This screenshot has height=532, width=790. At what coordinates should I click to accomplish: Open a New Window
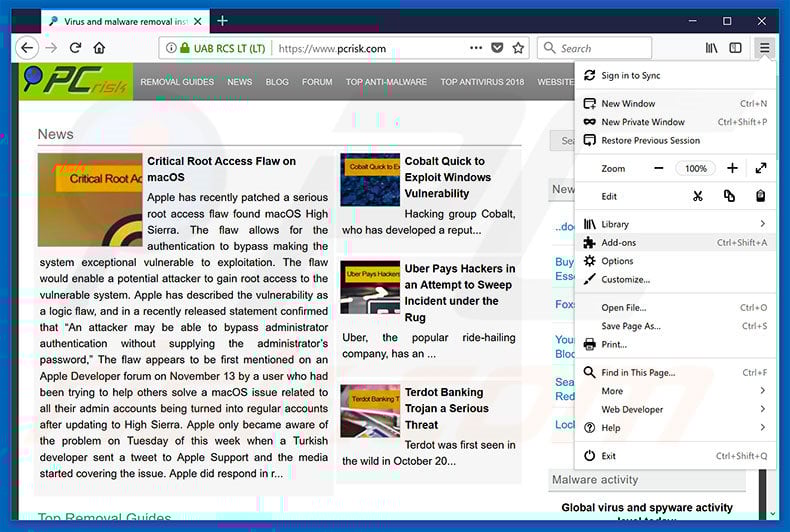pyautogui.click(x=674, y=103)
